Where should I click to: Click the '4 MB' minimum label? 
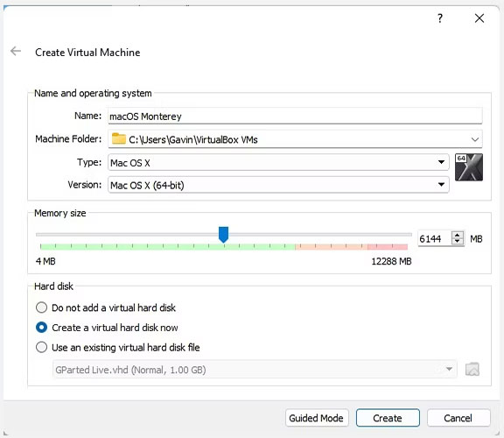tap(45, 261)
